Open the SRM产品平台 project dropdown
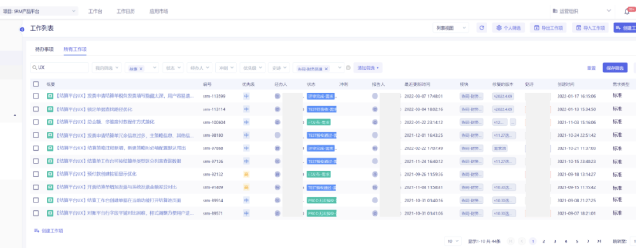644x248 pixels. coord(39,11)
